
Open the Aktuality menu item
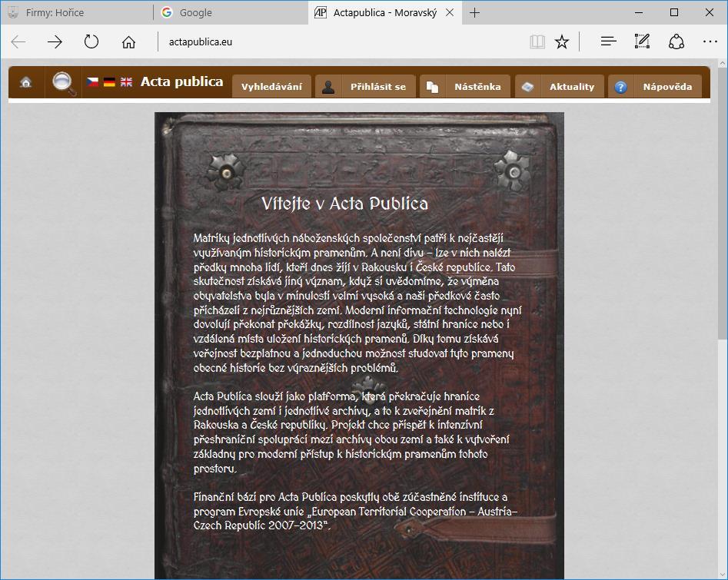click(572, 86)
